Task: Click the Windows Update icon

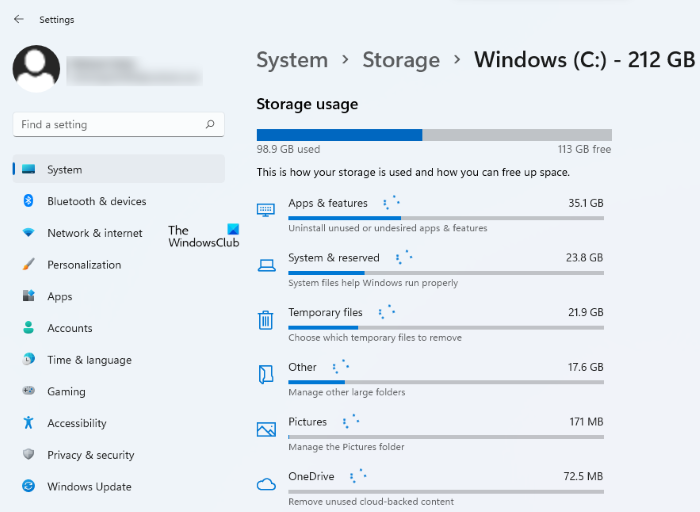Action: click(x=28, y=487)
